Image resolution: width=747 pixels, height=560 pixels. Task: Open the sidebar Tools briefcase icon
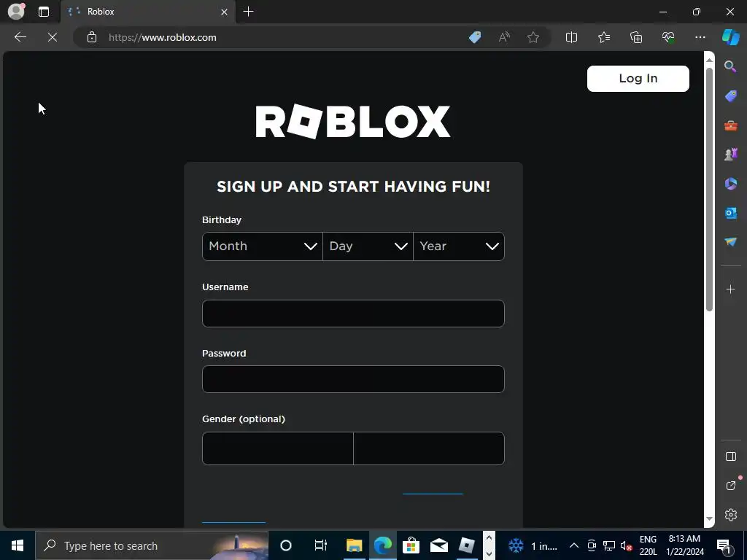point(730,125)
